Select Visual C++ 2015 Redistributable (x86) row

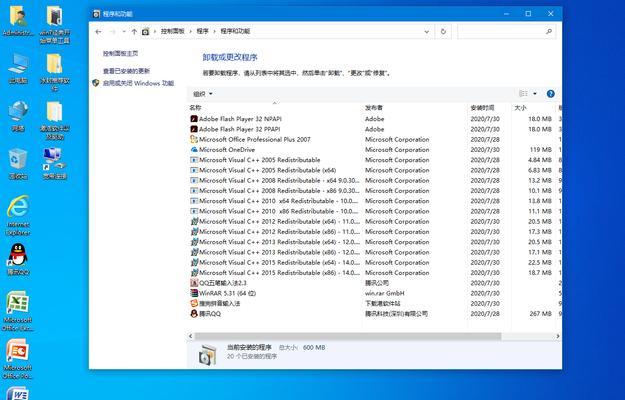[373, 273]
